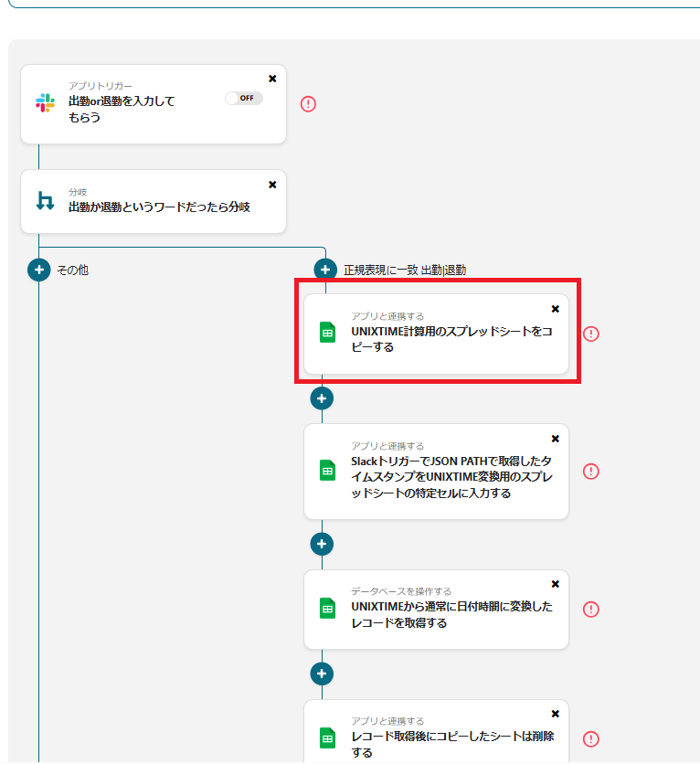
Task: Add a step below the spreadsheet copy card
Action: (x=322, y=398)
